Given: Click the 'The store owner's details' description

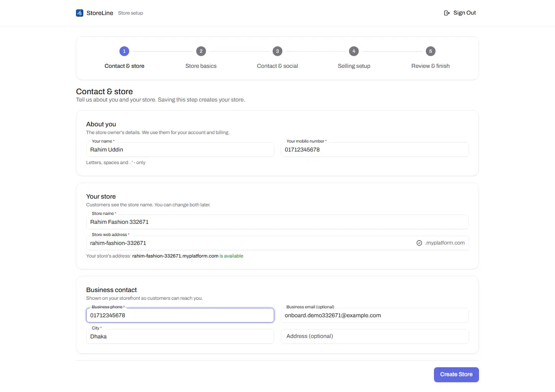Looking at the screenshot, I should coord(158,132).
